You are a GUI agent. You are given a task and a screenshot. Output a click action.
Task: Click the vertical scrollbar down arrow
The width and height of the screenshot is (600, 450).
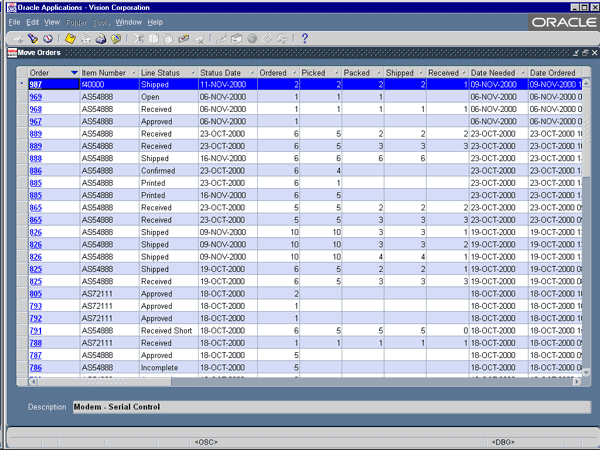(586, 372)
